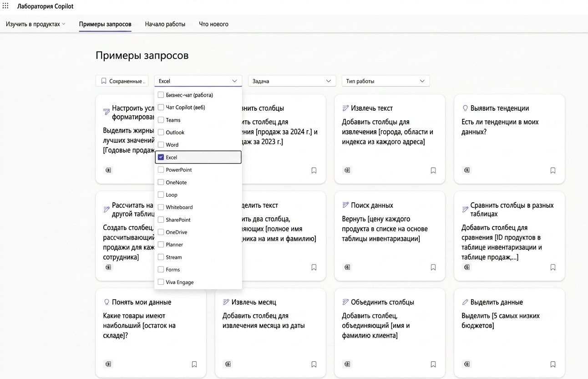Open the "Поиск данных" card title
Image resolution: width=588 pixels, height=379 pixels.
pos(372,205)
